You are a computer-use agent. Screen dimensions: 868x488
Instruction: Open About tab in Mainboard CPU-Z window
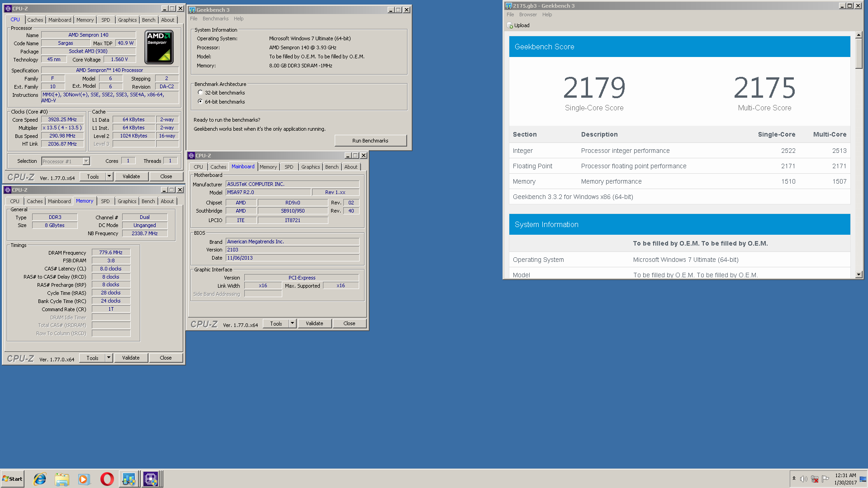351,167
